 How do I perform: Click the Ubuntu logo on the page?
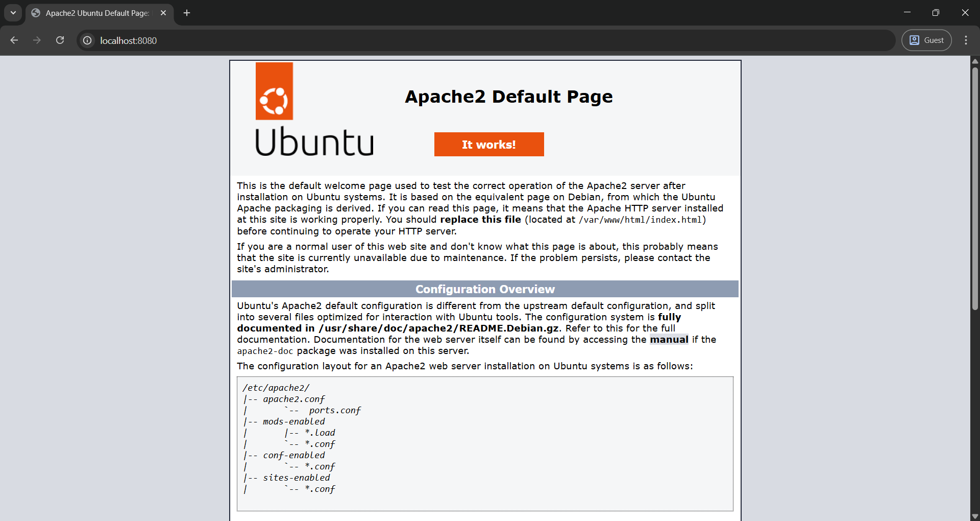pos(314,110)
